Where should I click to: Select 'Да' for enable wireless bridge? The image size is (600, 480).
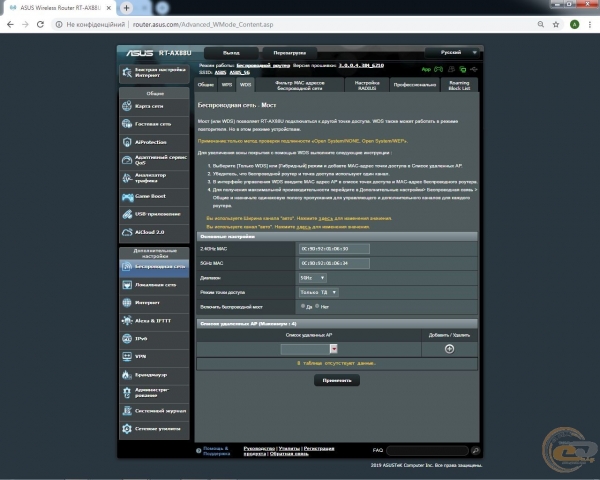(303, 306)
